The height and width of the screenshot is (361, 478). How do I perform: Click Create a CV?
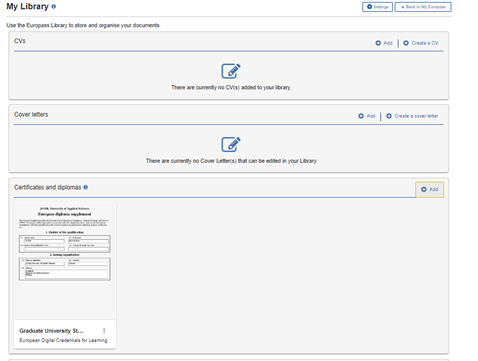point(421,43)
